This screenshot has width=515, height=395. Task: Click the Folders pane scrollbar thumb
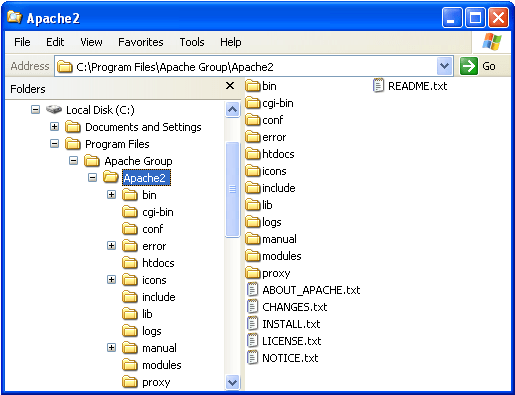[x=232, y=189]
